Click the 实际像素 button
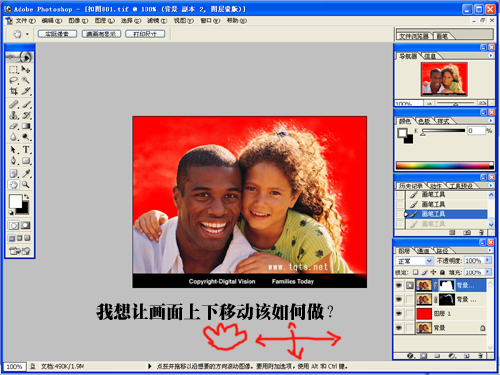 coord(57,34)
